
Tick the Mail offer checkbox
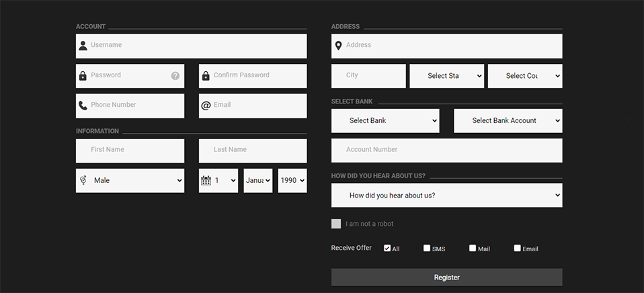pos(473,248)
